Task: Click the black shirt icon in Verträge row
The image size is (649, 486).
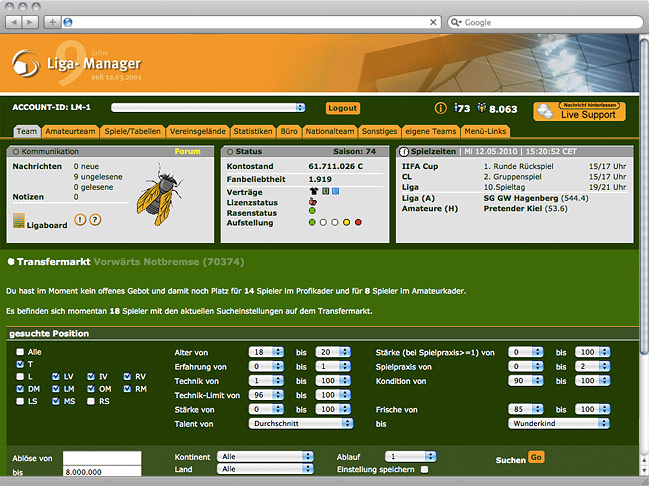Action: click(314, 191)
